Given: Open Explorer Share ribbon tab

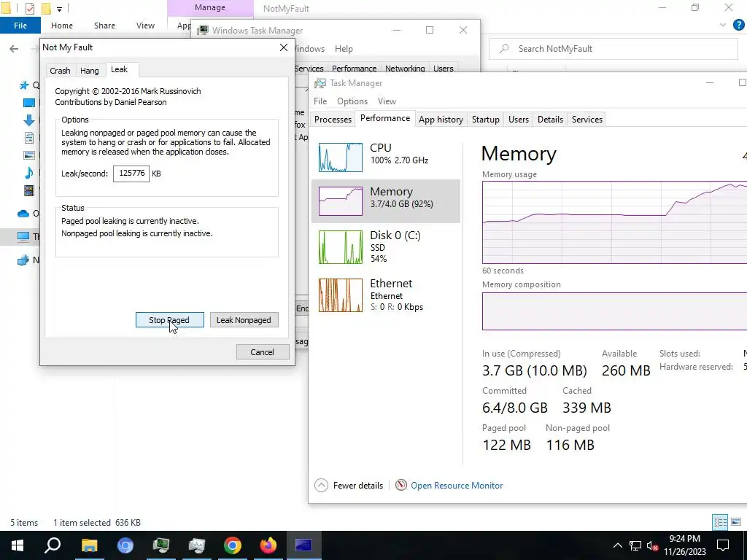Looking at the screenshot, I should click(x=104, y=26).
